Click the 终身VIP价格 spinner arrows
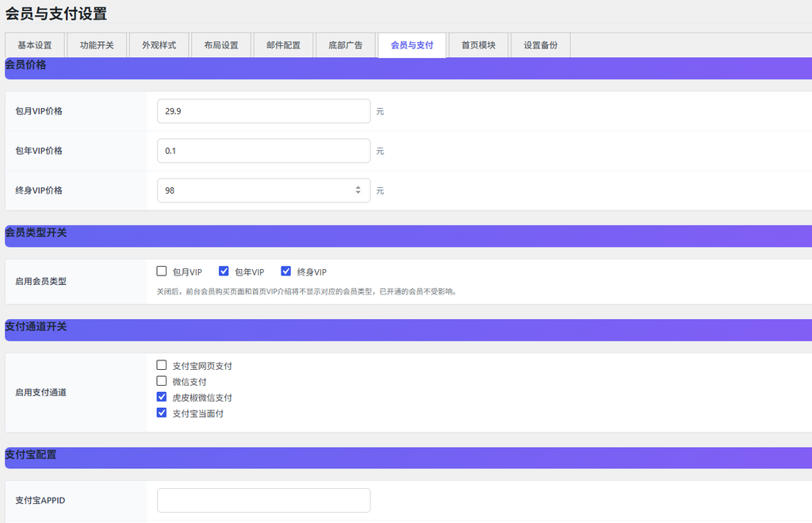The height and width of the screenshot is (523, 812). coord(358,190)
